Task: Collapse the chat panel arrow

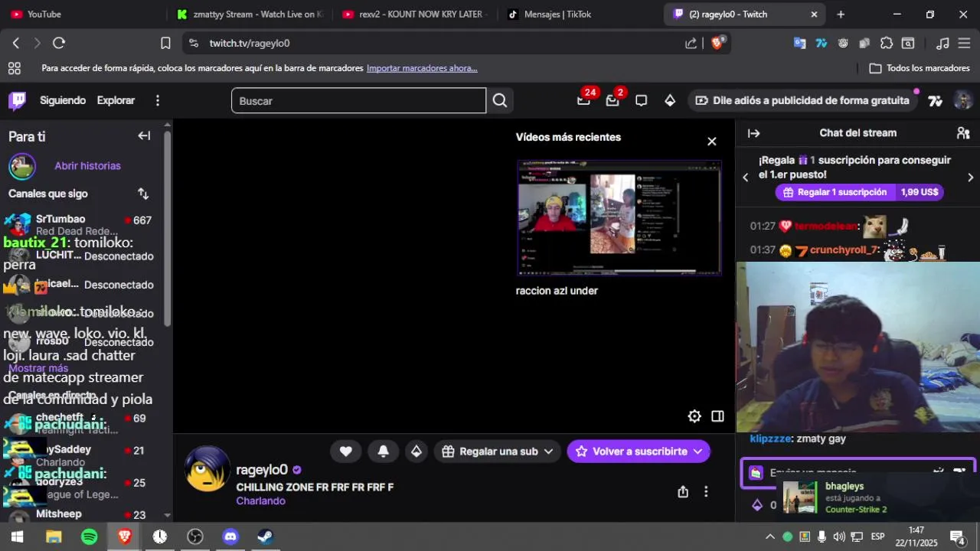Action: [x=754, y=133]
